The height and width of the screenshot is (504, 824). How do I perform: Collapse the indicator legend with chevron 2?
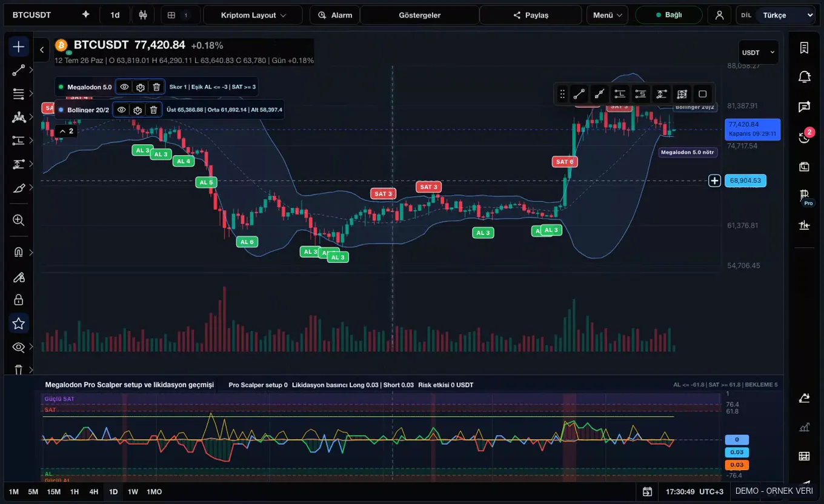[66, 131]
